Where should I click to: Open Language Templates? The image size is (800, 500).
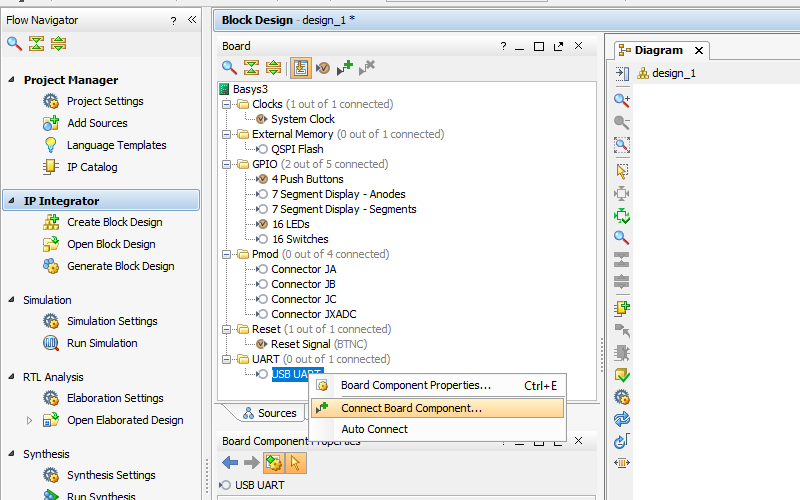pos(117,145)
